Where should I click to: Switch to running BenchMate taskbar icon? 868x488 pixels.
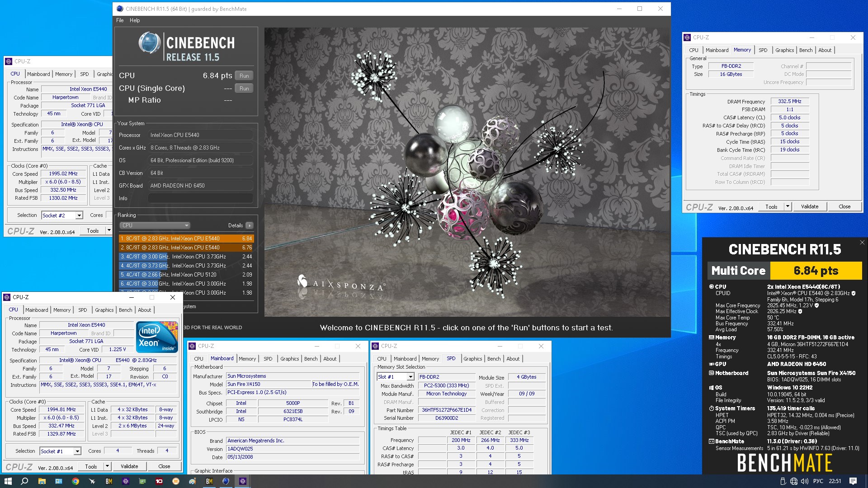(209, 481)
